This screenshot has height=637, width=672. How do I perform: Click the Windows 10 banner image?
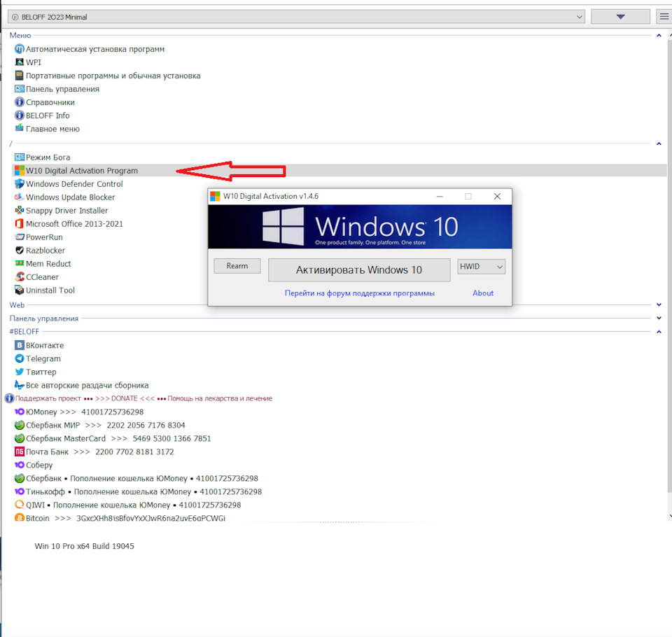pos(360,227)
